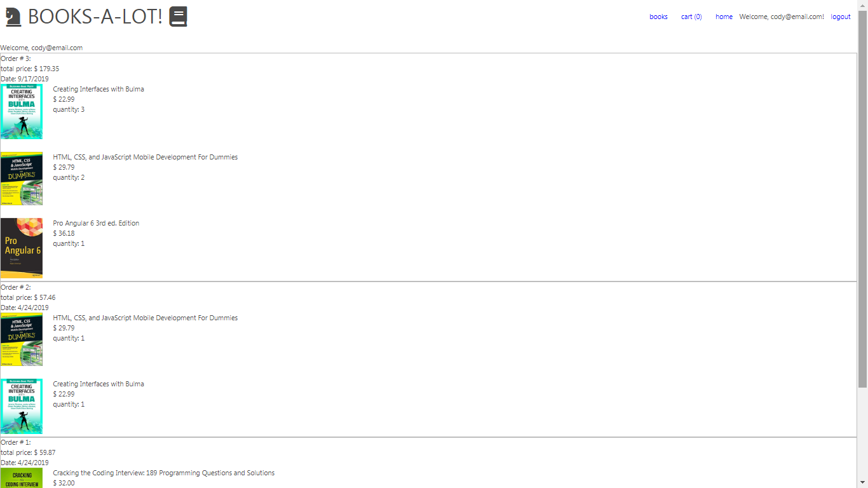This screenshot has width=868, height=488.
Task: Click the BOOKS-A-LOT! site title
Action: tap(95, 17)
